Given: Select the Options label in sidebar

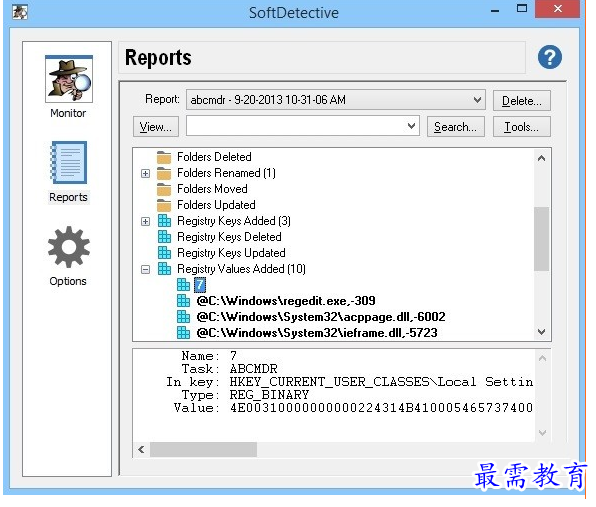Looking at the screenshot, I should (68, 281).
